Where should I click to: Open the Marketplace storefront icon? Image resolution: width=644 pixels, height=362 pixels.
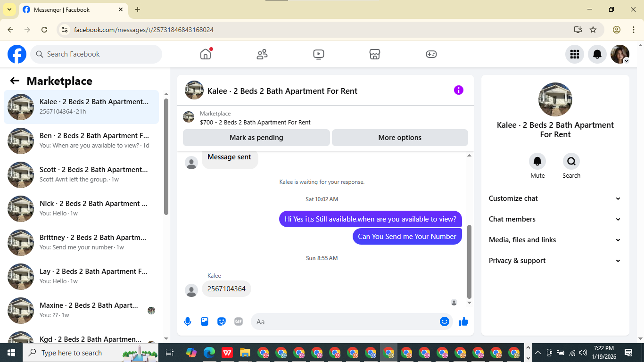click(x=375, y=54)
